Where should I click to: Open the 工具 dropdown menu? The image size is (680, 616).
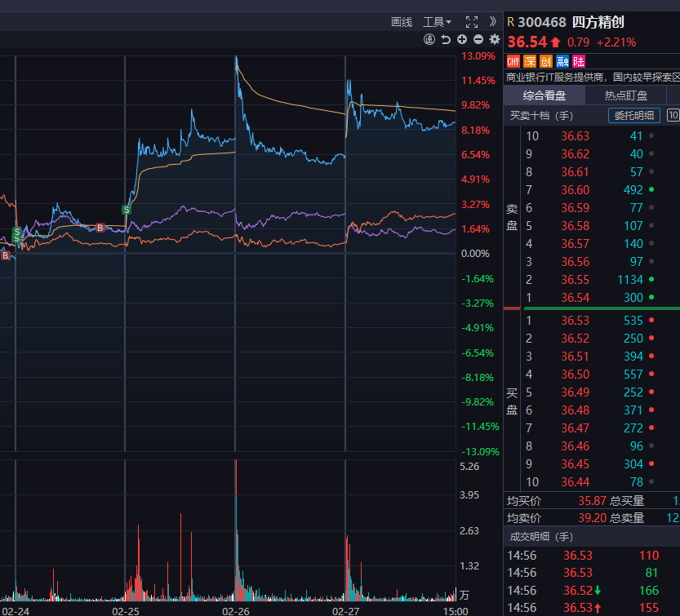[x=437, y=22]
